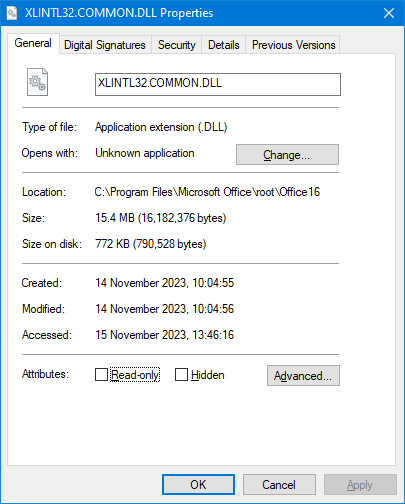Show the Previous Versions tab
Screen dimensions: 405x504
click(x=293, y=45)
